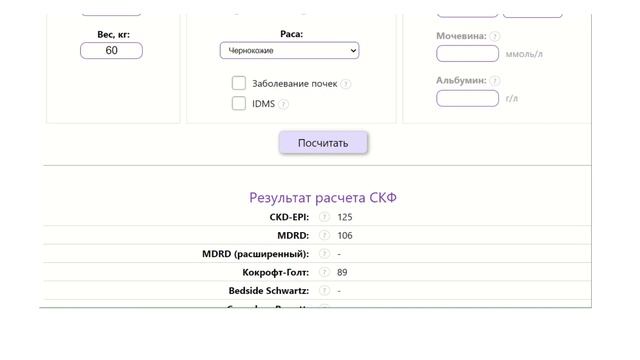The height and width of the screenshot is (360, 640).
Task: Click help icon next to Мочевина
Action: (x=494, y=36)
